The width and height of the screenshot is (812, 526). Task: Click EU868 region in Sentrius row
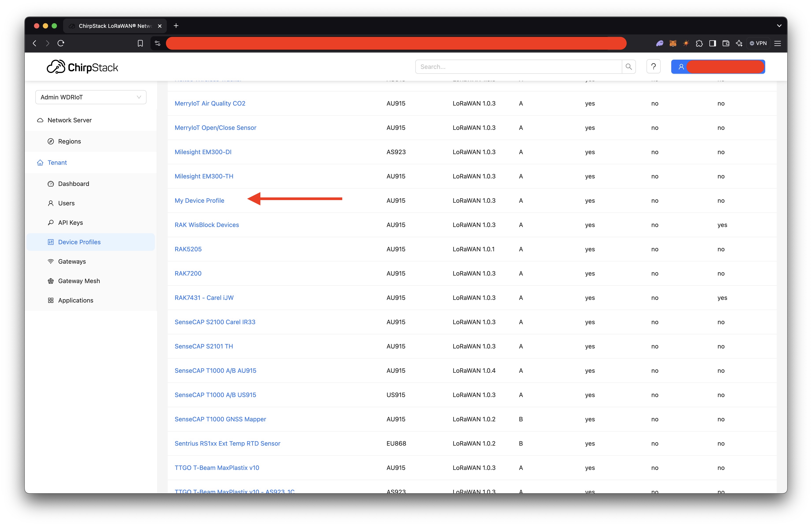click(396, 443)
